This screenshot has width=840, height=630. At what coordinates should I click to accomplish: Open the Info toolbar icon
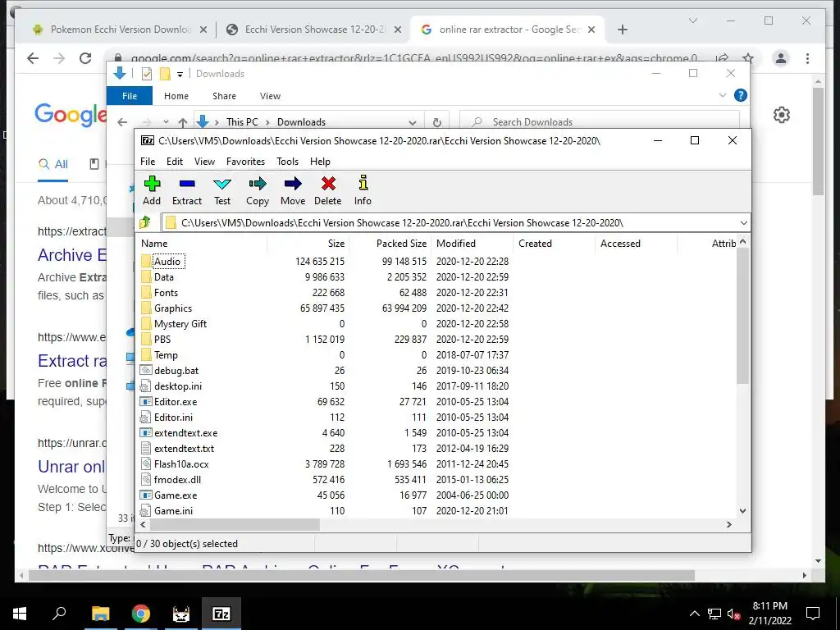[363, 183]
